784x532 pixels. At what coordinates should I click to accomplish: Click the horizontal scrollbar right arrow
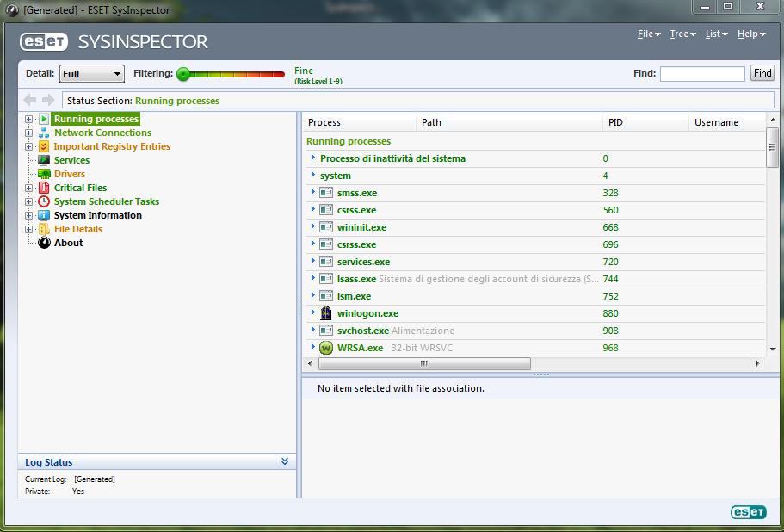[x=758, y=363]
